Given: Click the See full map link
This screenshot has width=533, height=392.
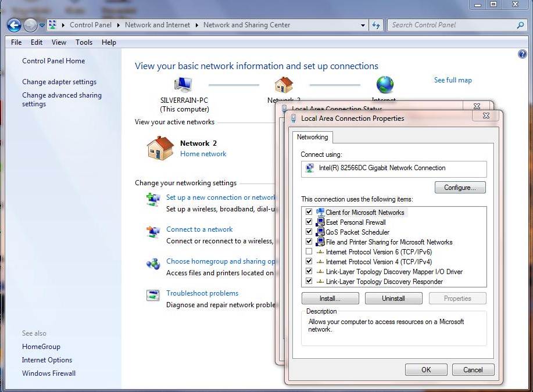Looking at the screenshot, I should pyautogui.click(x=453, y=80).
